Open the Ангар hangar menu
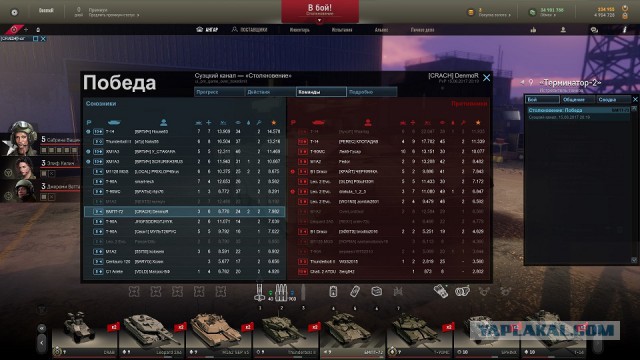 207,30
